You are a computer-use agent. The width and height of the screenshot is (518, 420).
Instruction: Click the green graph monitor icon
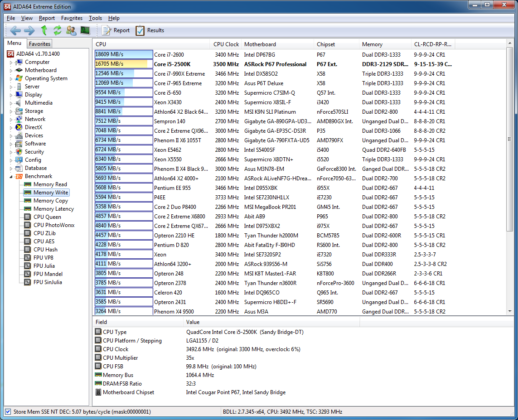85,30
